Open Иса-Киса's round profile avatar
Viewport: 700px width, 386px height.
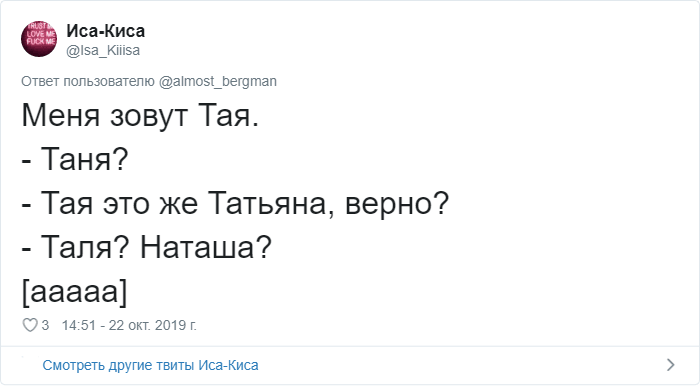pos(39,39)
